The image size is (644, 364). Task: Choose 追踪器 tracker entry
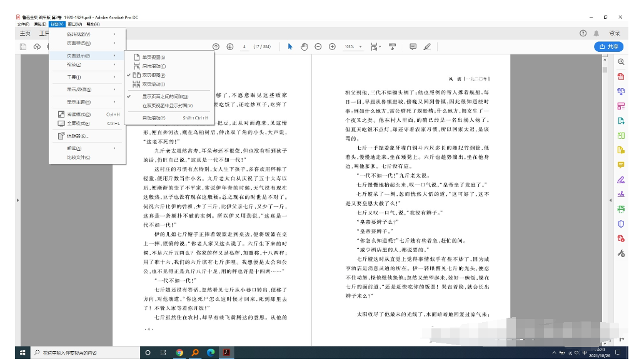pos(87,136)
